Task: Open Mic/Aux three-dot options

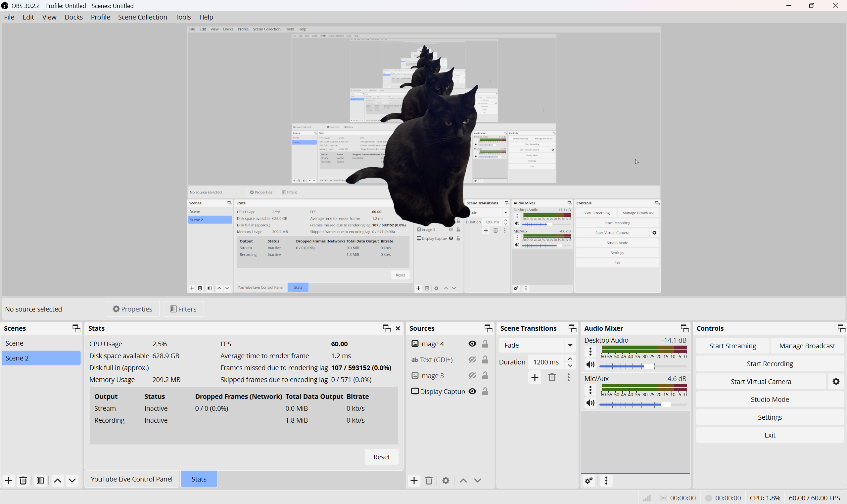Action: click(590, 390)
